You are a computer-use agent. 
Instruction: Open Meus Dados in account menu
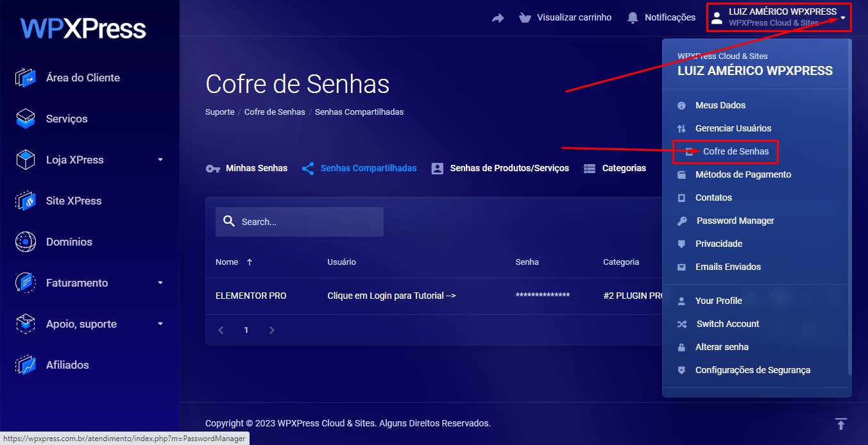coord(720,105)
